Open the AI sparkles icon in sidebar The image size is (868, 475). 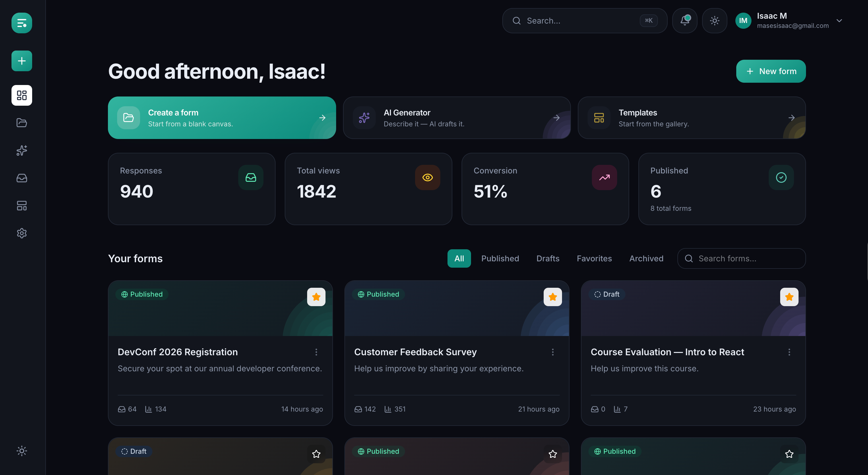22,150
